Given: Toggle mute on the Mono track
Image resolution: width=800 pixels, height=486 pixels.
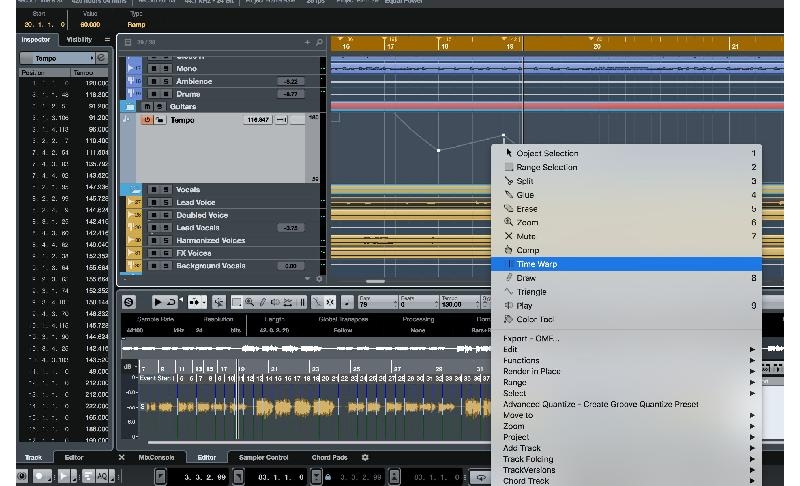Looking at the screenshot, I should click(154, 68).
